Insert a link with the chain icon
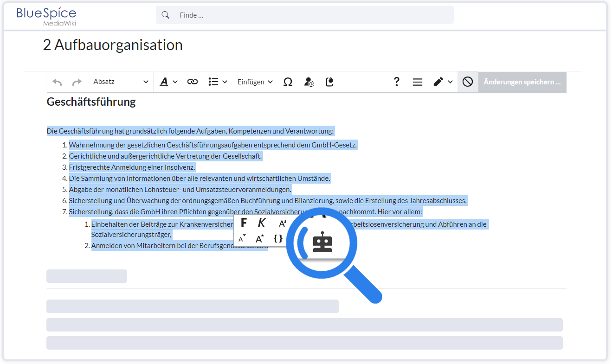 [192, 82]
